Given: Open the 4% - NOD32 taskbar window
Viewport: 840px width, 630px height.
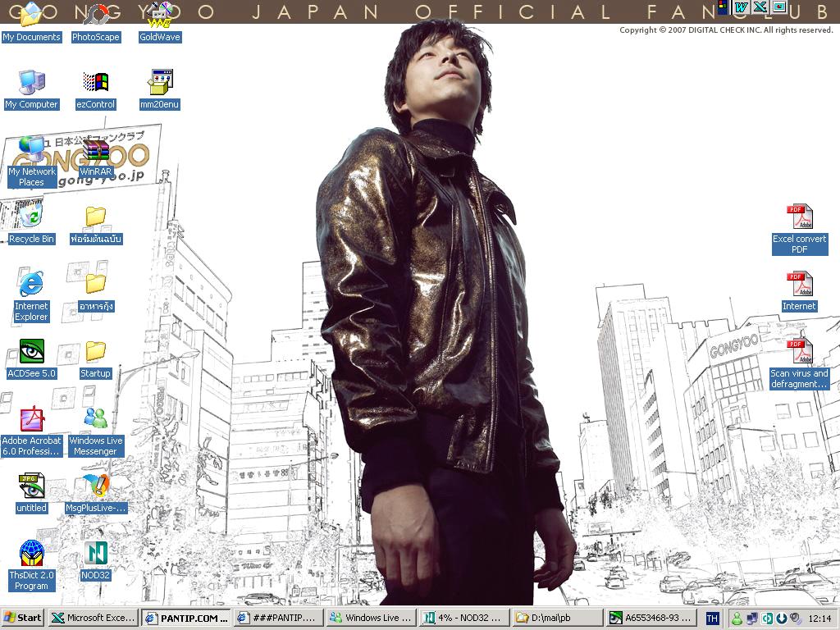Looking at the screenshot, I should click(464, 618).
